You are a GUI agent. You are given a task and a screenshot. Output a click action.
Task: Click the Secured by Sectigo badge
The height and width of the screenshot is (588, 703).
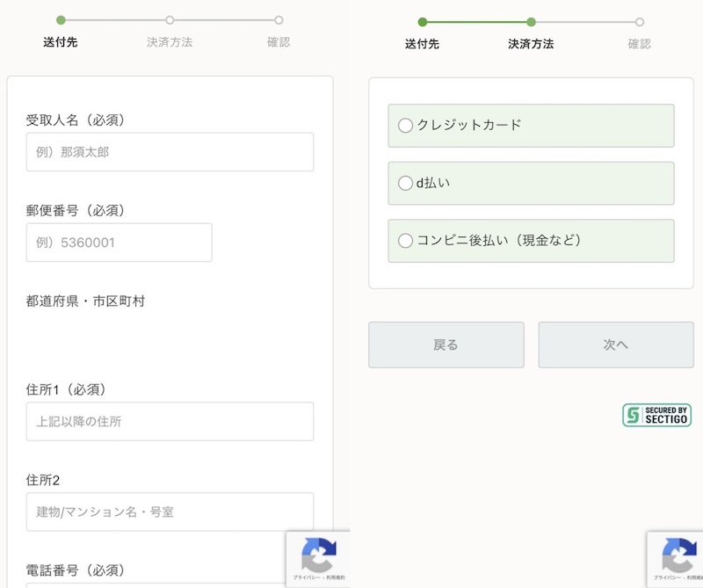(x=656, y=415)
